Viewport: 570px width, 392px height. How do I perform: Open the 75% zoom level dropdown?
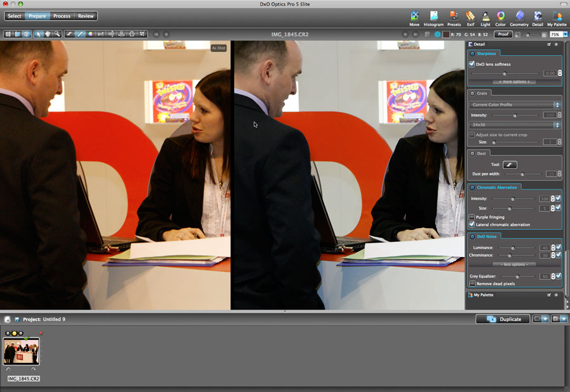coord(558,34)
